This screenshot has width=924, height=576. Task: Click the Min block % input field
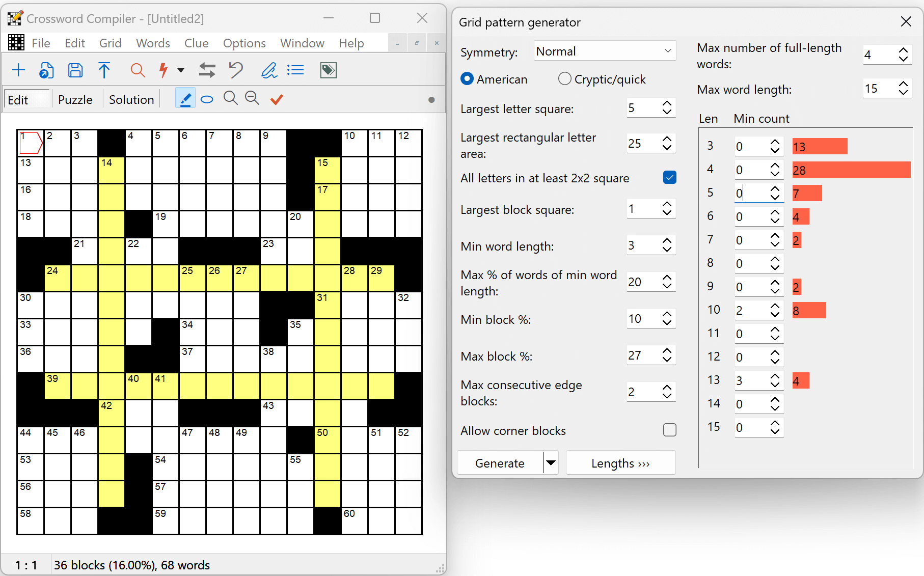click(x=642, y=319)
